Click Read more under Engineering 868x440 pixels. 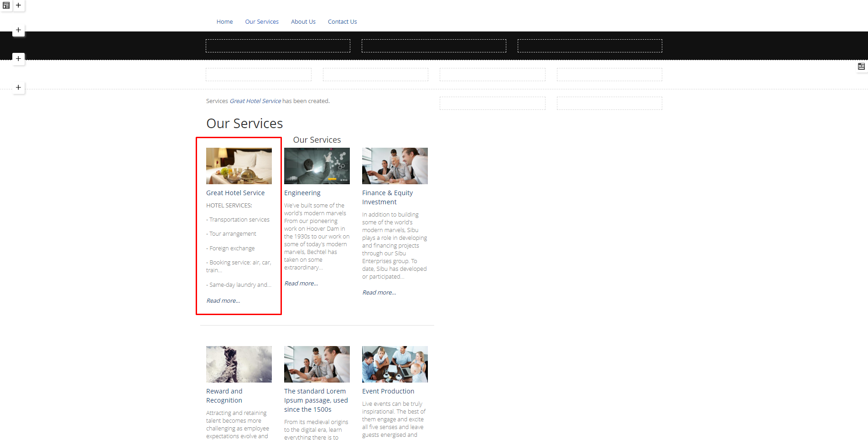301,284
